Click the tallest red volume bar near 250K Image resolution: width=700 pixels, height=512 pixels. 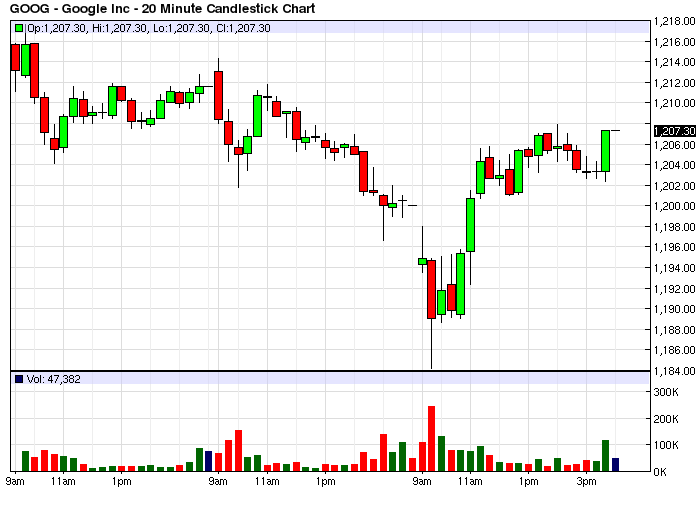431,438
